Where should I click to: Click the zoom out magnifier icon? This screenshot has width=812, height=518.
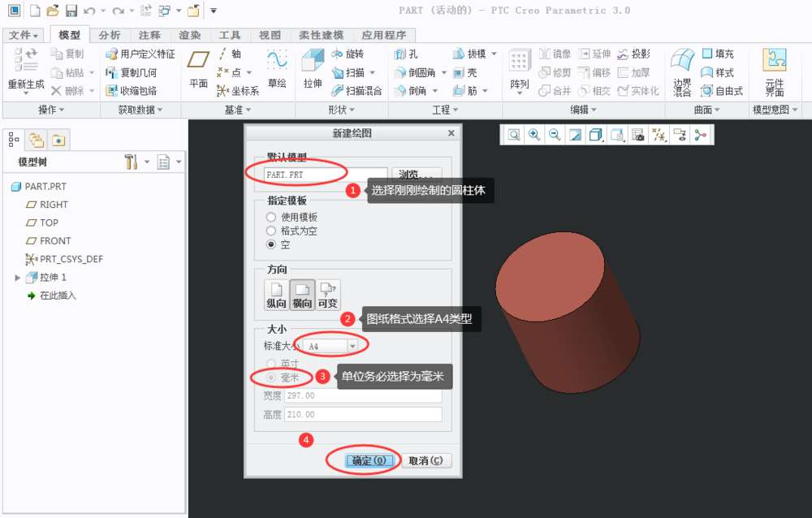click(555, 136)
